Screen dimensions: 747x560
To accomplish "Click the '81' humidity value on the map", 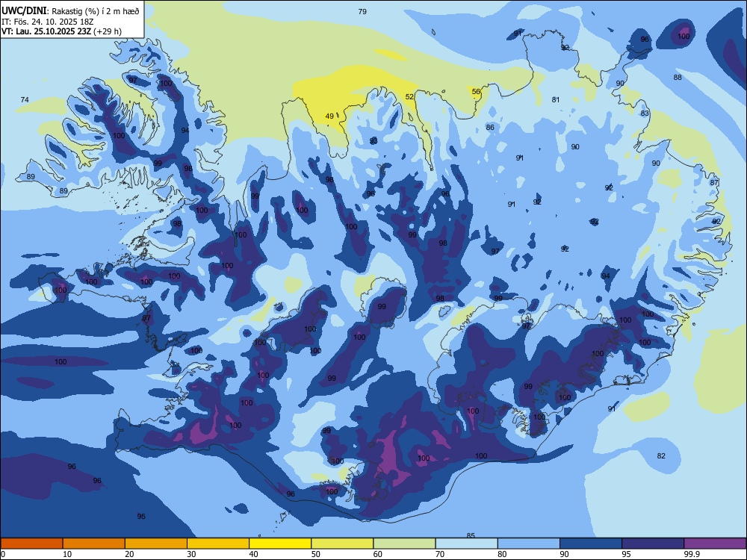I will coord(556,99).
